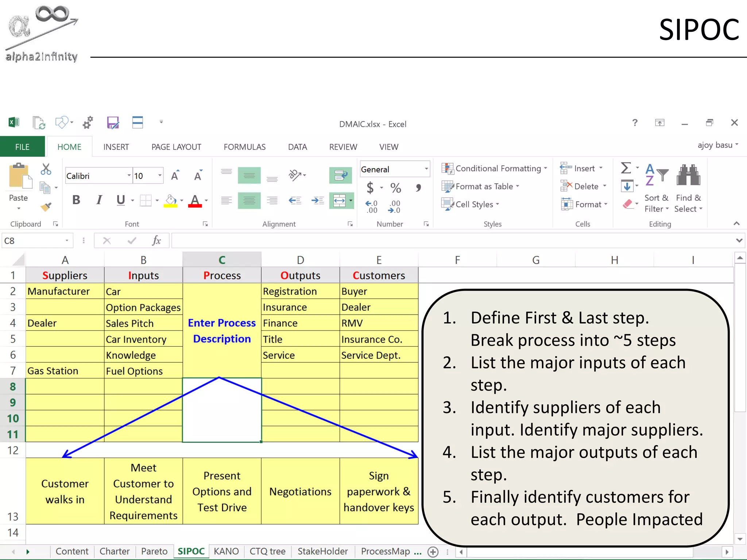
Task: Click the Fill down arrow icon
Action: pyautogui.click(x=627, y=186)
